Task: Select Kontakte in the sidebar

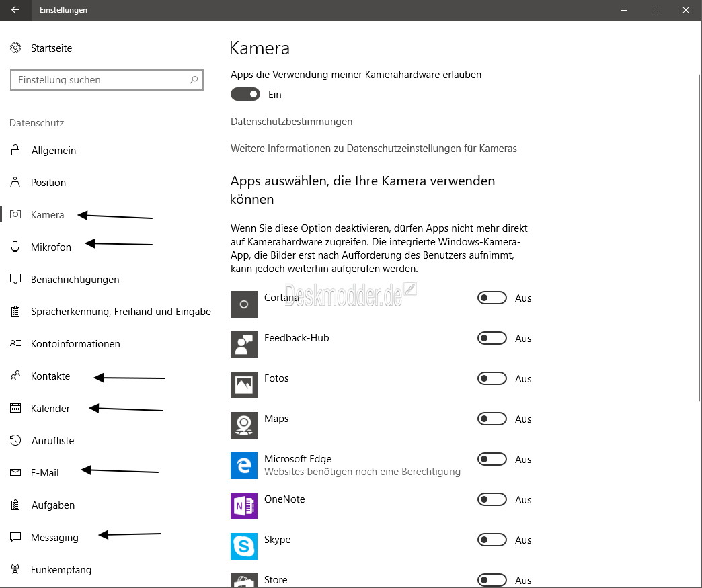Action: click(50, 376)
